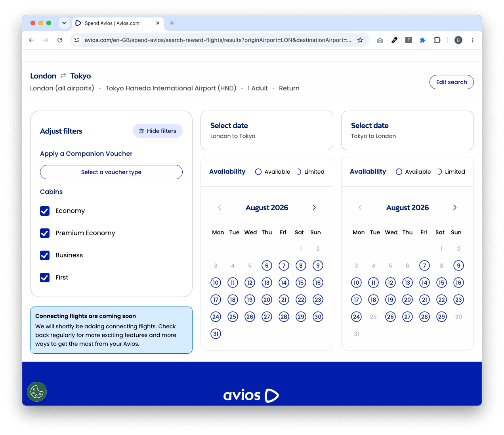Go to previous month in return calendar

(360, 207)
